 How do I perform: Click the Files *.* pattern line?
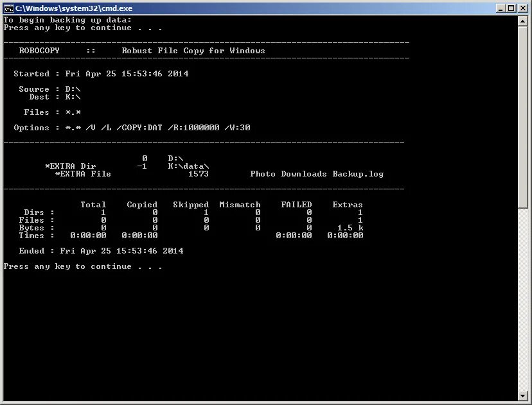tap(53, 112)
